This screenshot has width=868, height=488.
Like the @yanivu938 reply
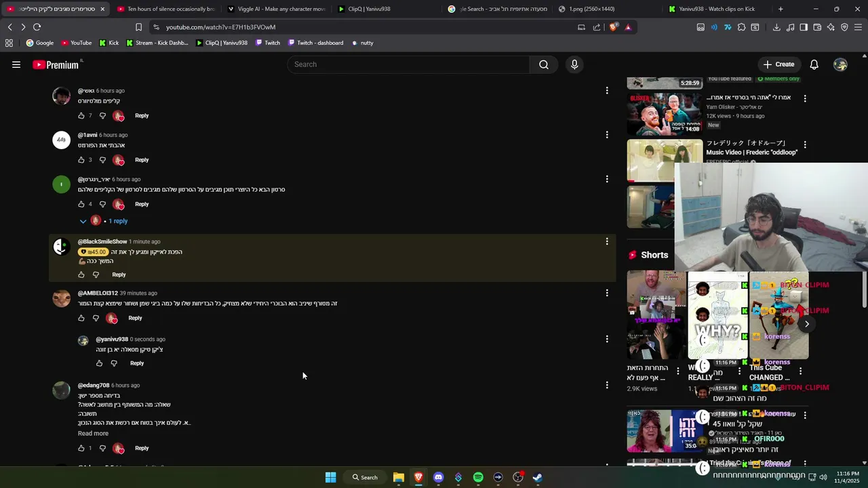[x=99, y=363]
